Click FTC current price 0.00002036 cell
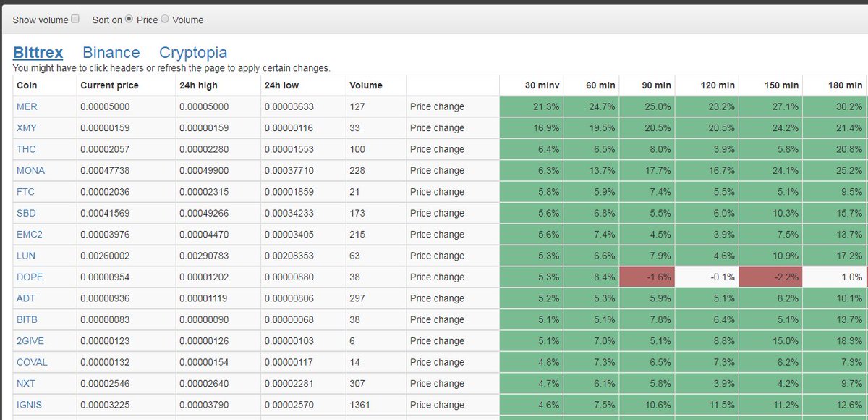Viewport: 868px width, 420px height. [126, 192]
